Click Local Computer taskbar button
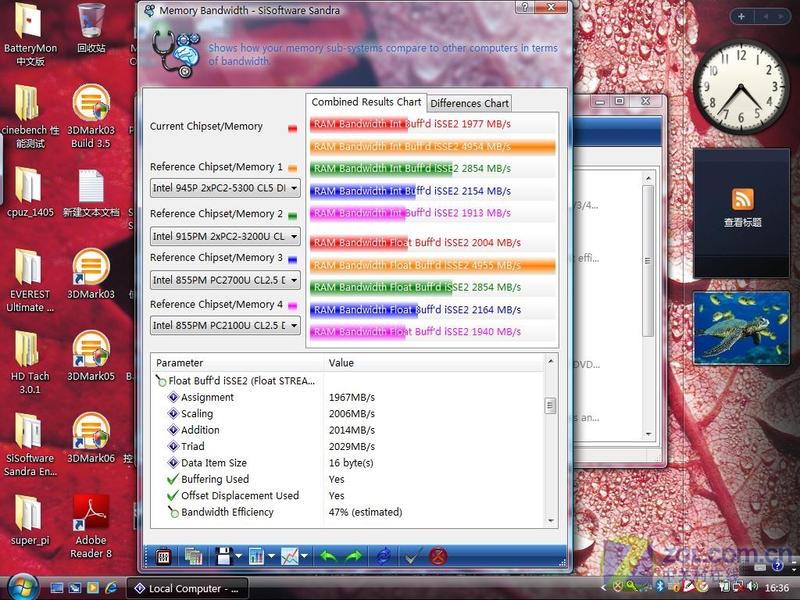 (187, 588)
